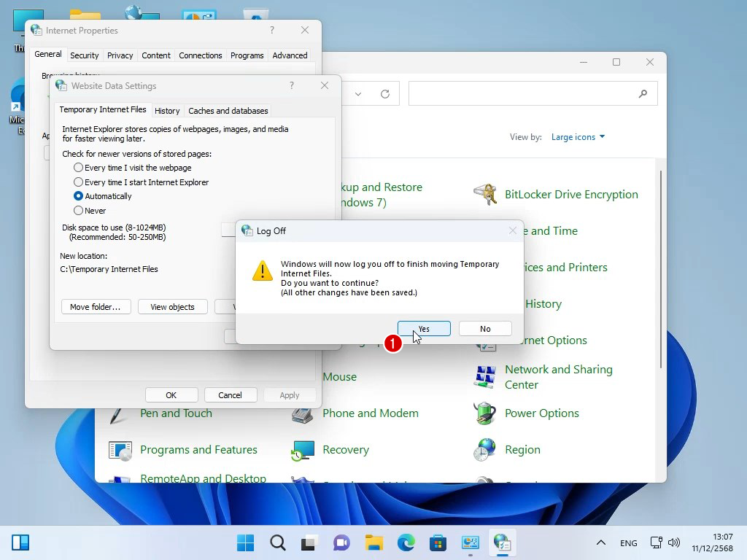Switch to the History tab
This screenshot has width=747, height=560.
(167, 111)
